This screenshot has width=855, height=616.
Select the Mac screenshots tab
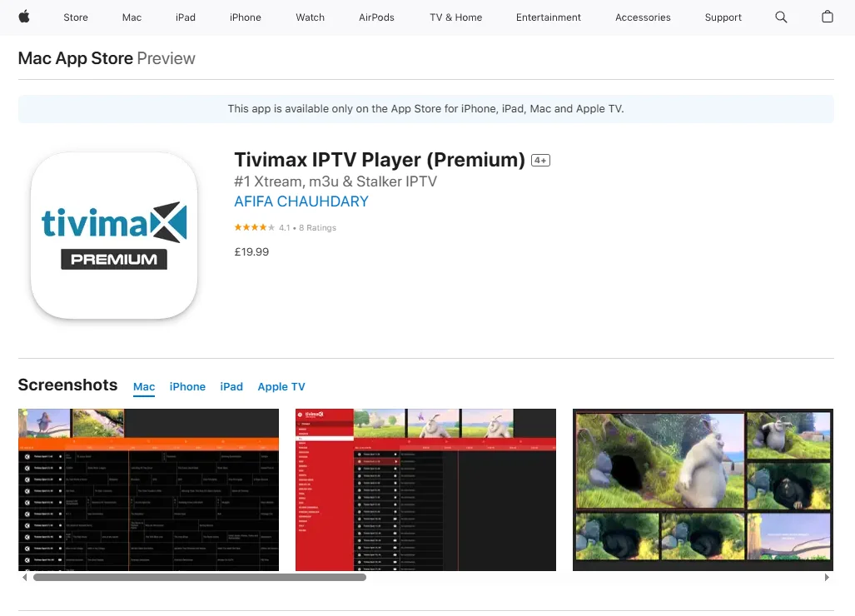144,386
